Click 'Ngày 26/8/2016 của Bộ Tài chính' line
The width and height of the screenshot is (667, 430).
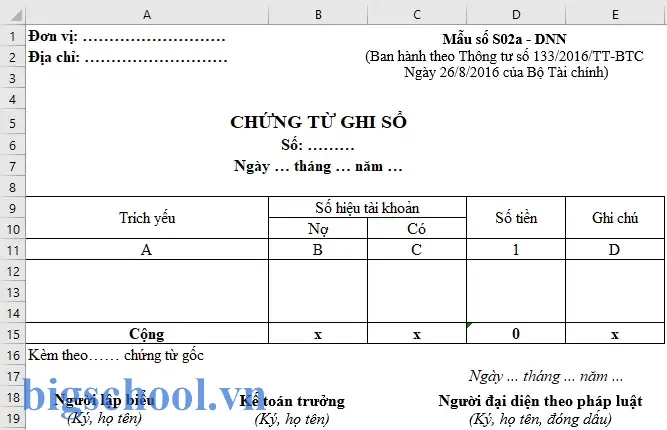click(506, 72)
